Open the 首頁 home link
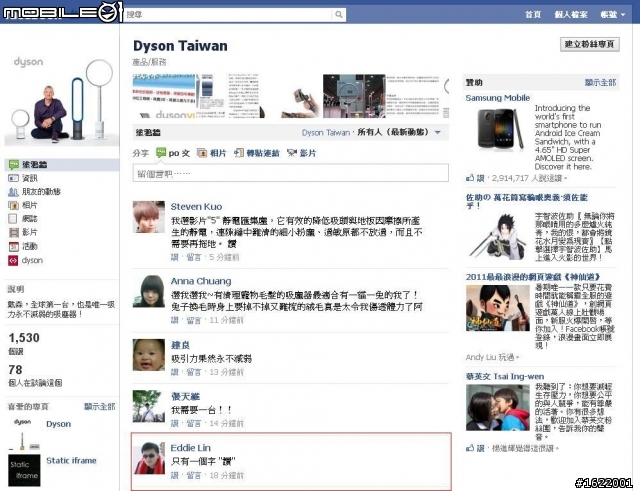Viewport: 640px width, 491px height. click(533, 15)
